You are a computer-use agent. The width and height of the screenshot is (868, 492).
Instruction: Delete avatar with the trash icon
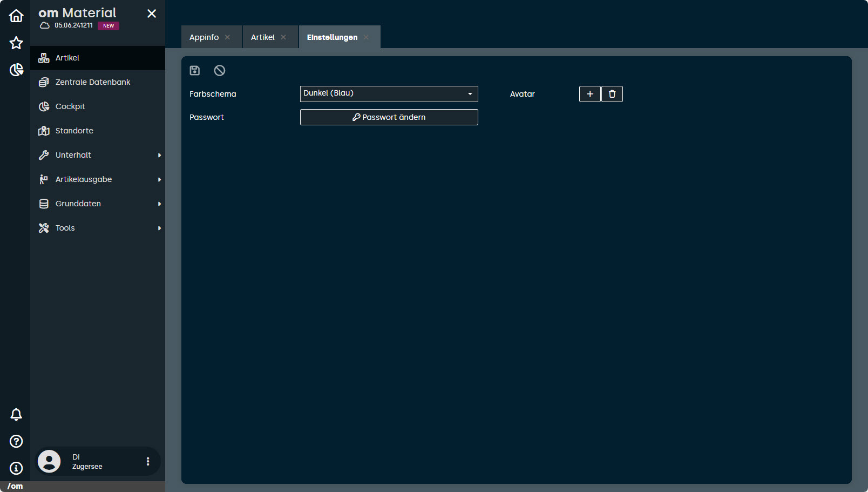pyautogui.click(x=612, y=94)
